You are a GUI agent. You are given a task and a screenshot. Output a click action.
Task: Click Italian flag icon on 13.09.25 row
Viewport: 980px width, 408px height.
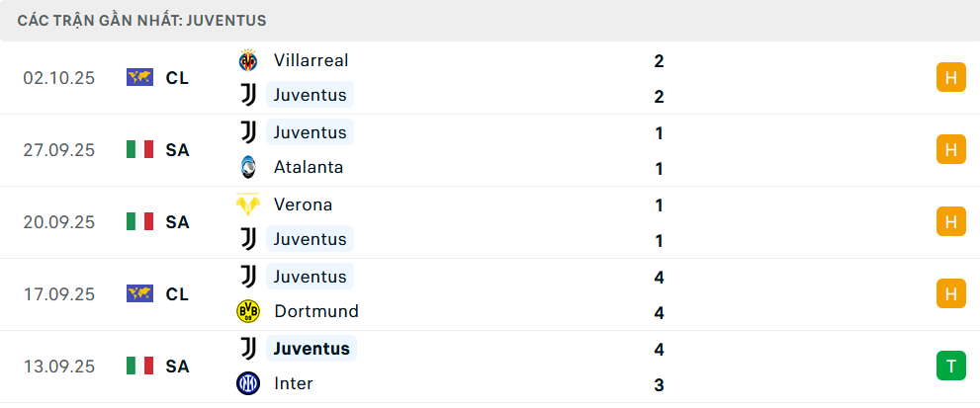(140, 366)
